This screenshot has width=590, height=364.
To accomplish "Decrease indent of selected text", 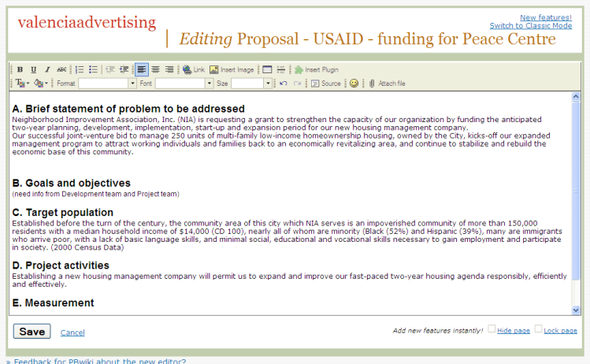I will tap(109, 69).
